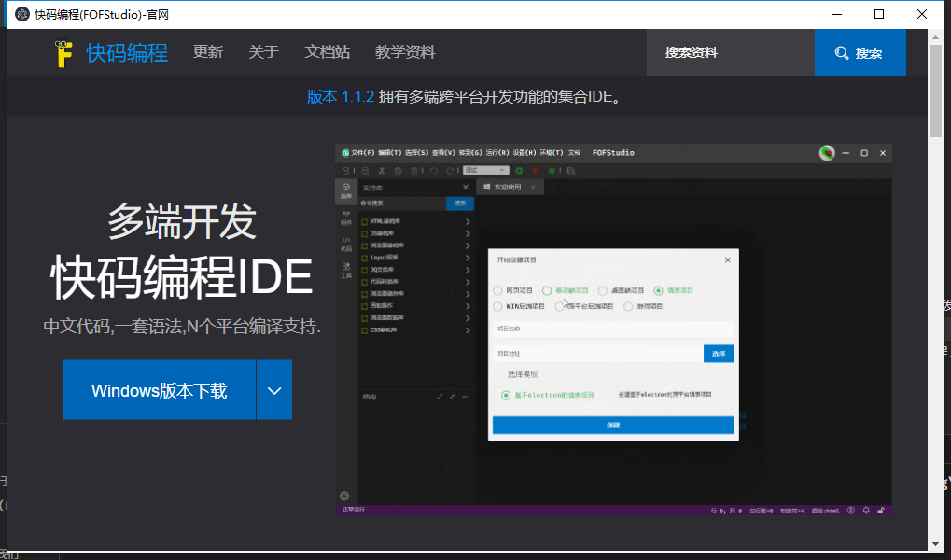The image size is (951, 560).
Task: Expand the layui框架 chevron in 支持库
Action: tap(468, 258)
